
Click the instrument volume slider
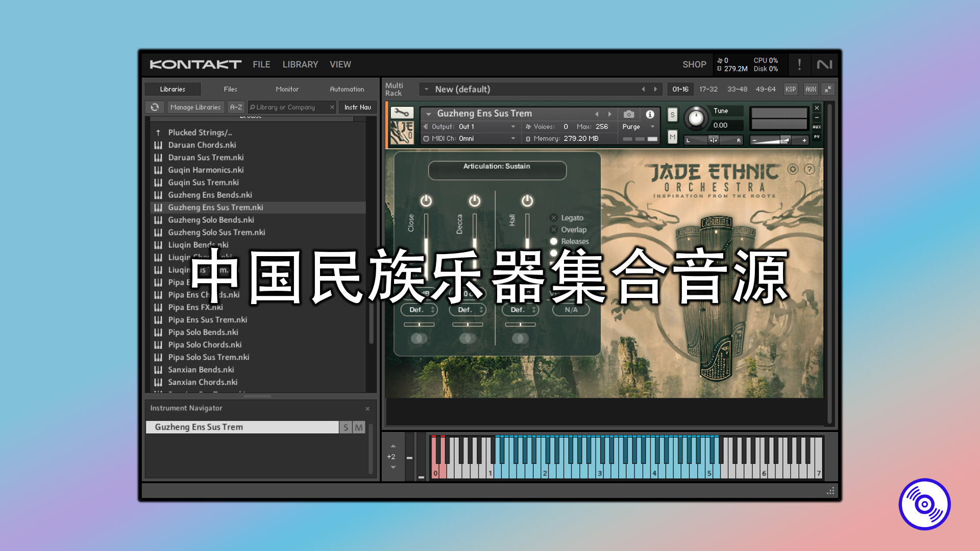pos(779,140)
